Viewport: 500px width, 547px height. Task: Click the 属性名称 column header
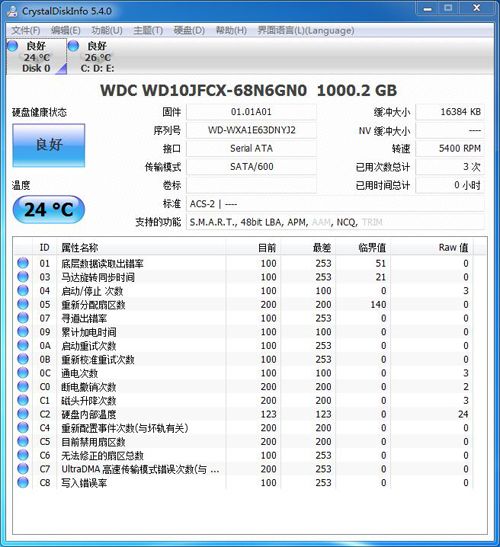pos(141,248)
